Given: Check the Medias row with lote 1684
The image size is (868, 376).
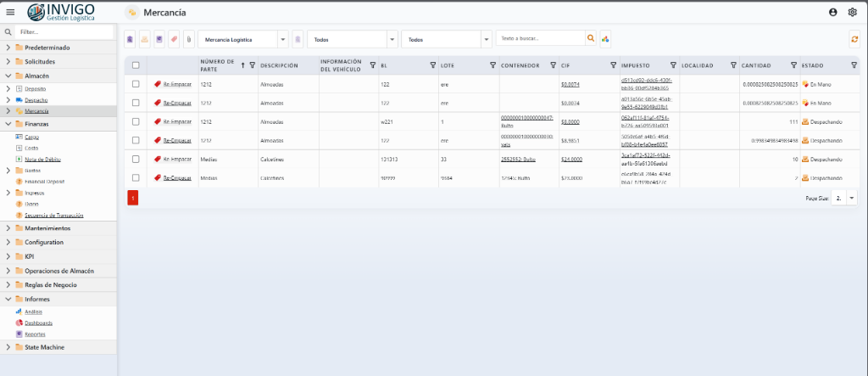Looking at the screenshot, I should [x=136, y=177].
